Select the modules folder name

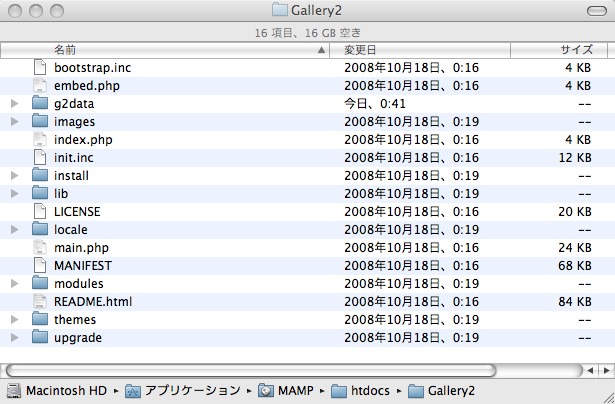pyautogui.click(x=78, y=283)
